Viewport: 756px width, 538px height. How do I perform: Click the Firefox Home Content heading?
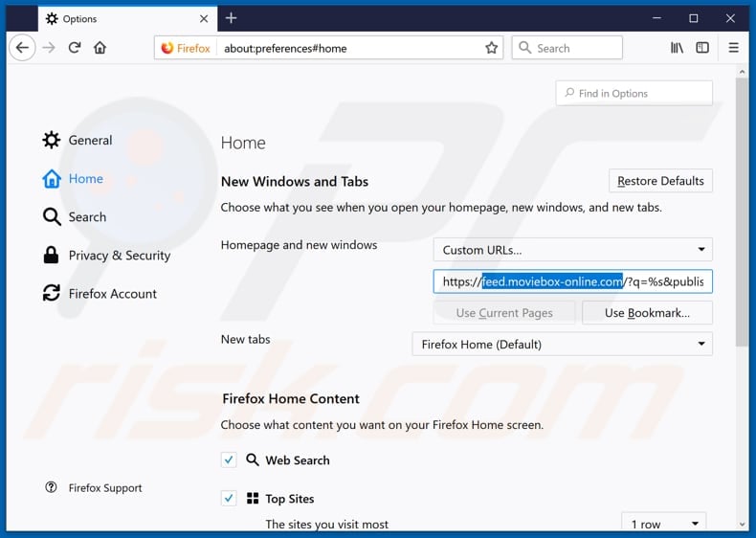coord(291,398)
